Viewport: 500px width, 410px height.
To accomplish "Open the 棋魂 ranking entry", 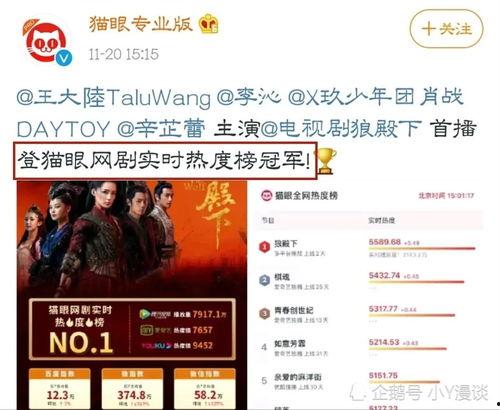I will click(368, 282).
